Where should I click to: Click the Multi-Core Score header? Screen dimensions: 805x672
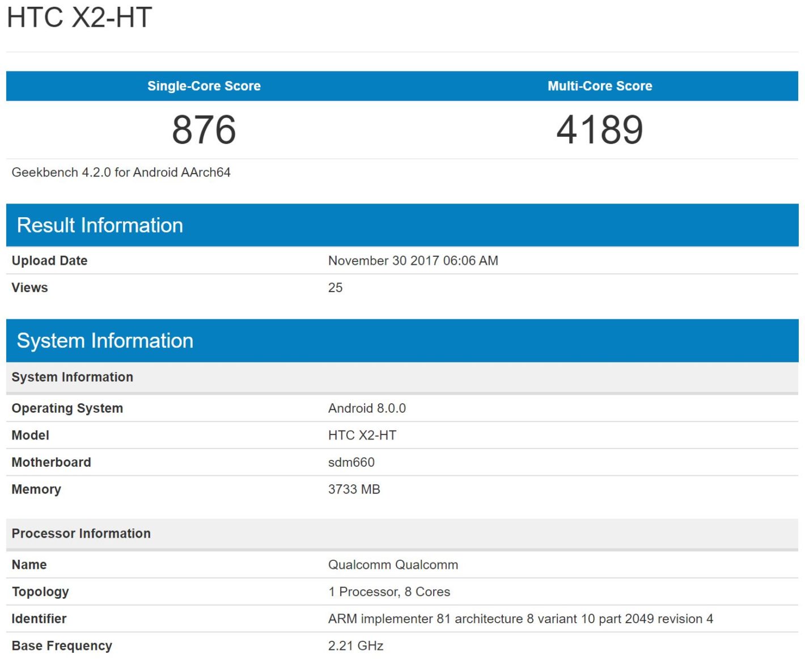click(600, 86)
